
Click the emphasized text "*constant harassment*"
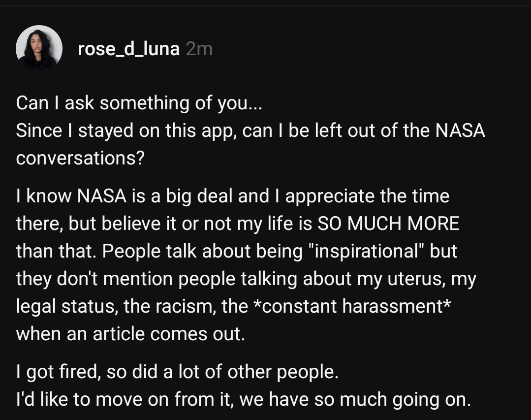click(x=352, y=306)
